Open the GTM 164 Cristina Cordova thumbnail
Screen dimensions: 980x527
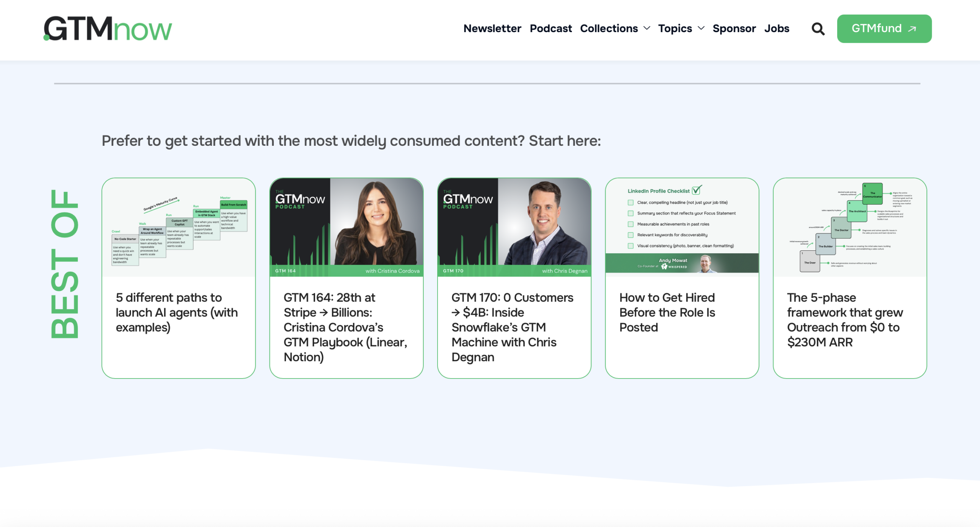346,227
